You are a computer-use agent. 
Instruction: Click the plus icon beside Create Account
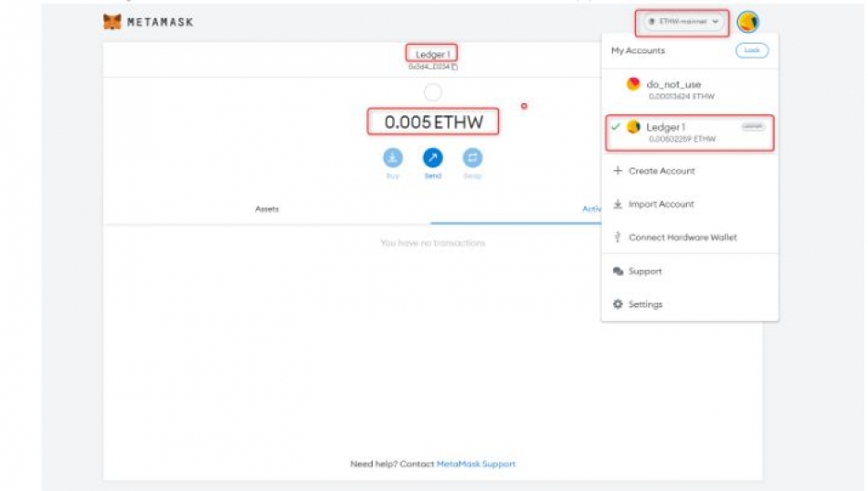[x=618, y=171]
